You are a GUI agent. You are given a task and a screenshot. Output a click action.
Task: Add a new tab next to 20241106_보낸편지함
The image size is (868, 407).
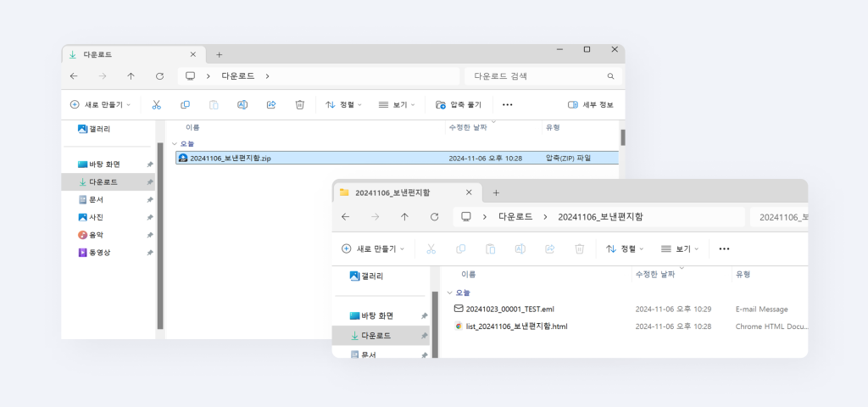496,192
